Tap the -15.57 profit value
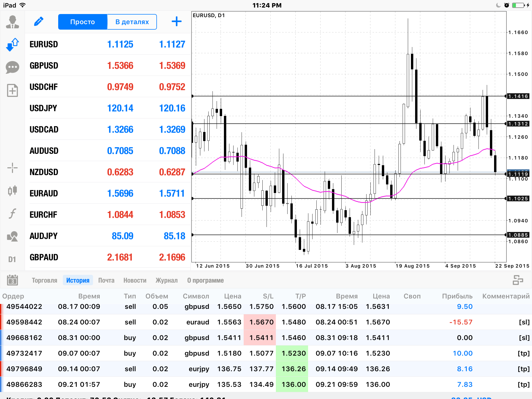This screenshot has height=399, width=532. pos(461,322)
